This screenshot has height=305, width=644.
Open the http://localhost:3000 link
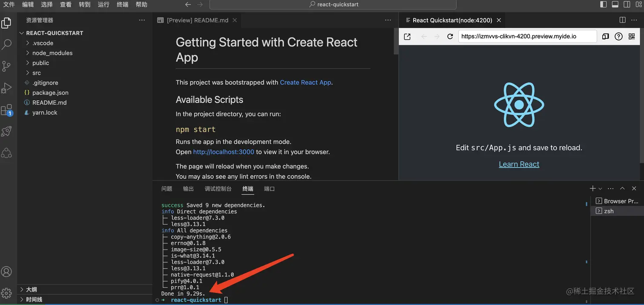[x=224, y=152]
